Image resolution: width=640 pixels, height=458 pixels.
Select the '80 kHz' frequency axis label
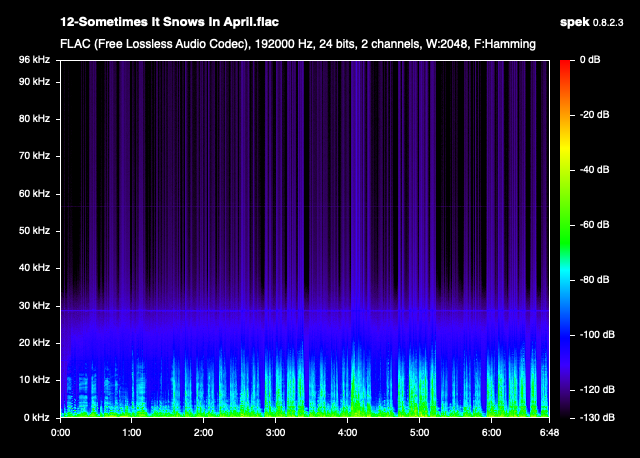coord(34,119)
